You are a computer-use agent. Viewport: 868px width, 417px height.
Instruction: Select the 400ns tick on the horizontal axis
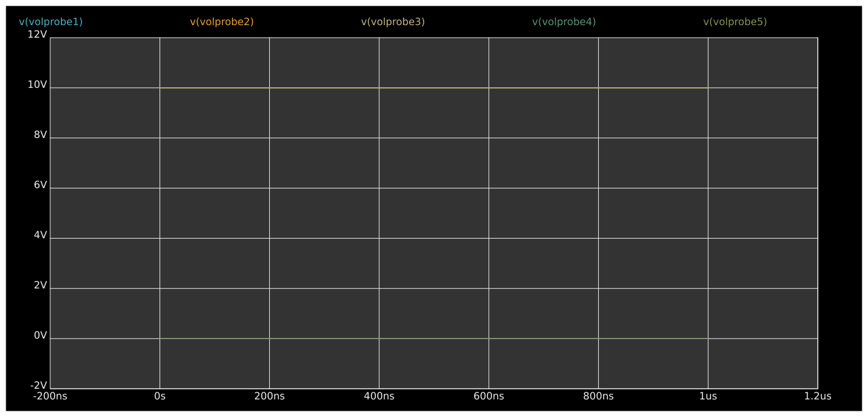tap(379, 396)
